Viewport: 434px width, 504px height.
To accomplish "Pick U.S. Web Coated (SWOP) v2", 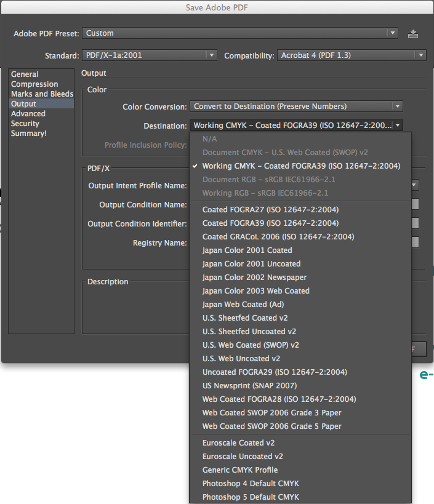I will click(x=300, y=345).
